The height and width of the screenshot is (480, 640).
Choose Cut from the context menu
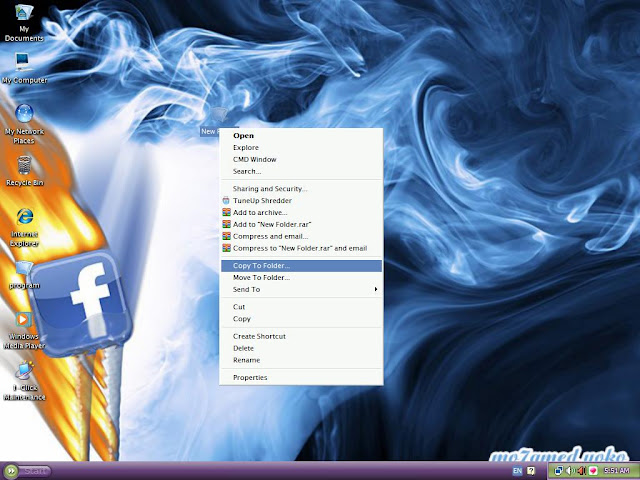coord(301,307)
